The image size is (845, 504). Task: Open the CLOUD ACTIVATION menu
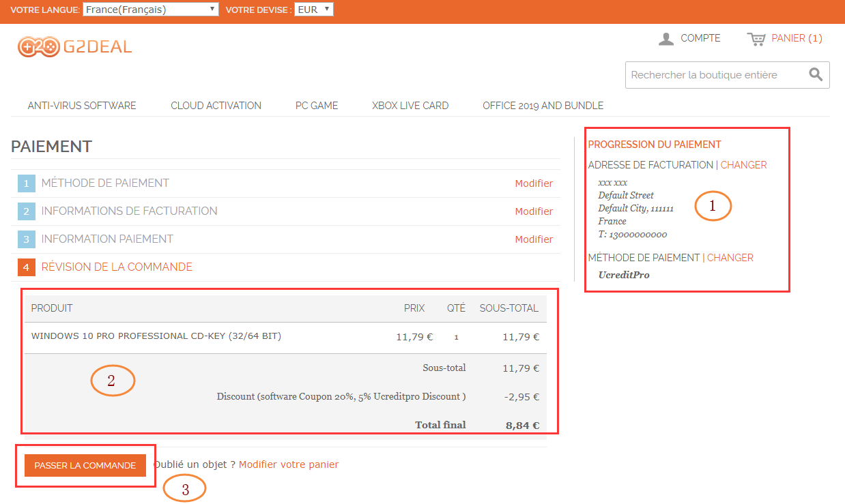pyautogui.click(x=216, y=106)
